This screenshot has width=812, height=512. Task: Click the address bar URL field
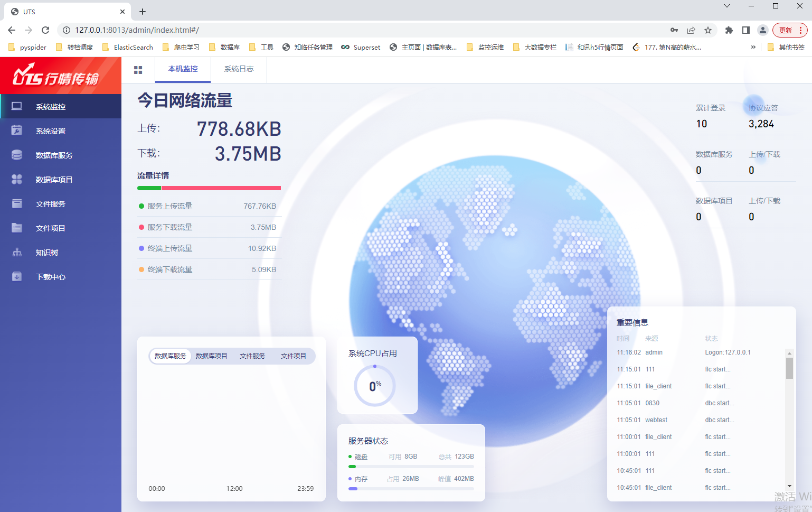[364, 30]
